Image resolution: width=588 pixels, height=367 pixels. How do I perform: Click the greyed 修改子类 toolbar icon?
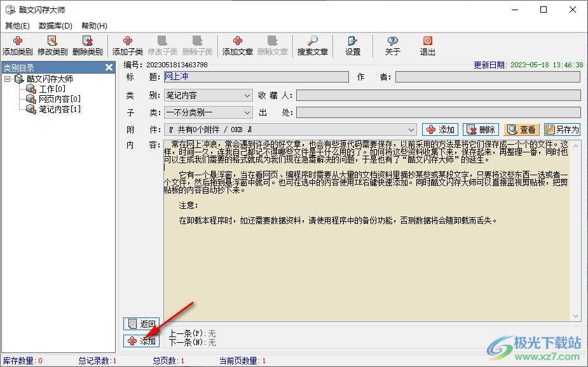tap(162, 46)
